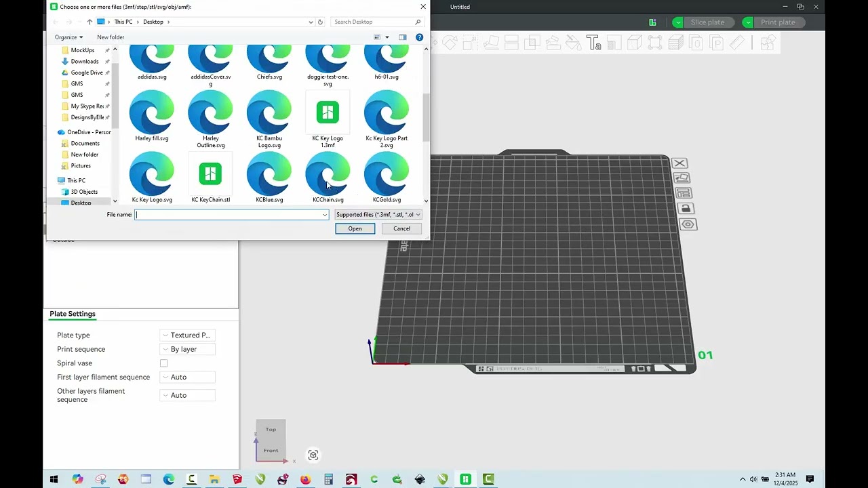The width and height of the screenshot is (868, 488).
Task: Open the notification center icon
Action: pos(810,479)
